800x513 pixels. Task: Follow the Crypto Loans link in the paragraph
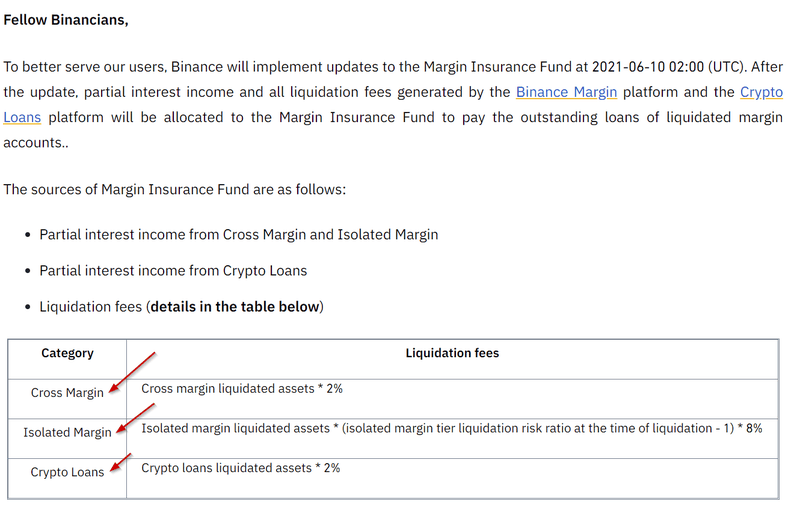coord(761,92)
